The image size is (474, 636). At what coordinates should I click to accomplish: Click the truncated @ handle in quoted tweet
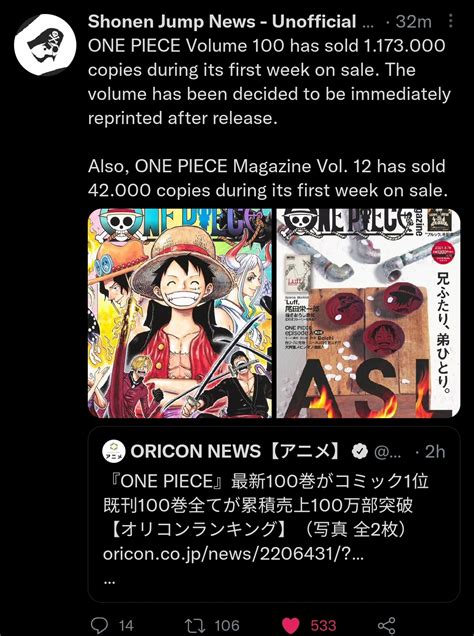[387, 451]
